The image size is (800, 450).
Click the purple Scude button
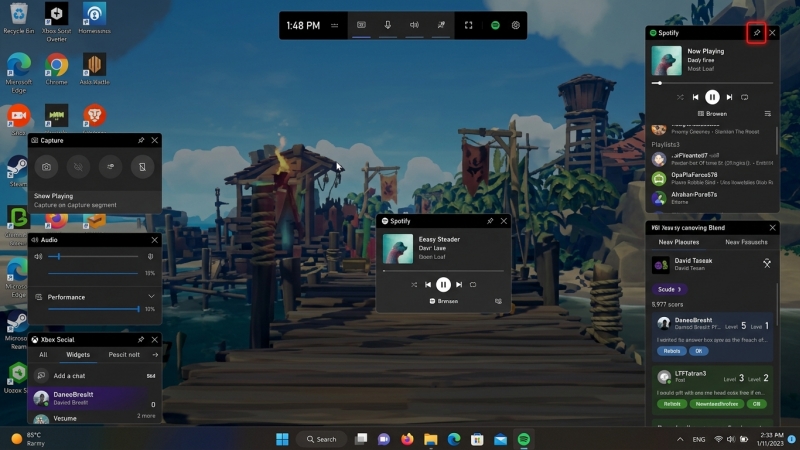pos(669,289)
